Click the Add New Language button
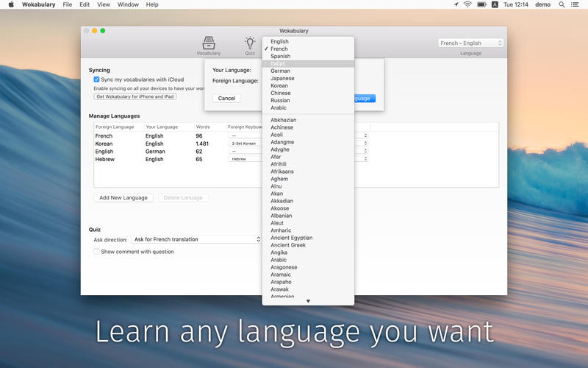Image resolution: width=588 pixels, height=368 pixels. [123, 198]
